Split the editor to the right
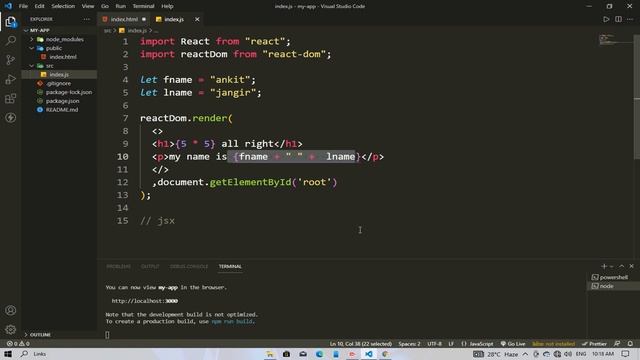This screenshot has height=360, width=640. (618, 19)
